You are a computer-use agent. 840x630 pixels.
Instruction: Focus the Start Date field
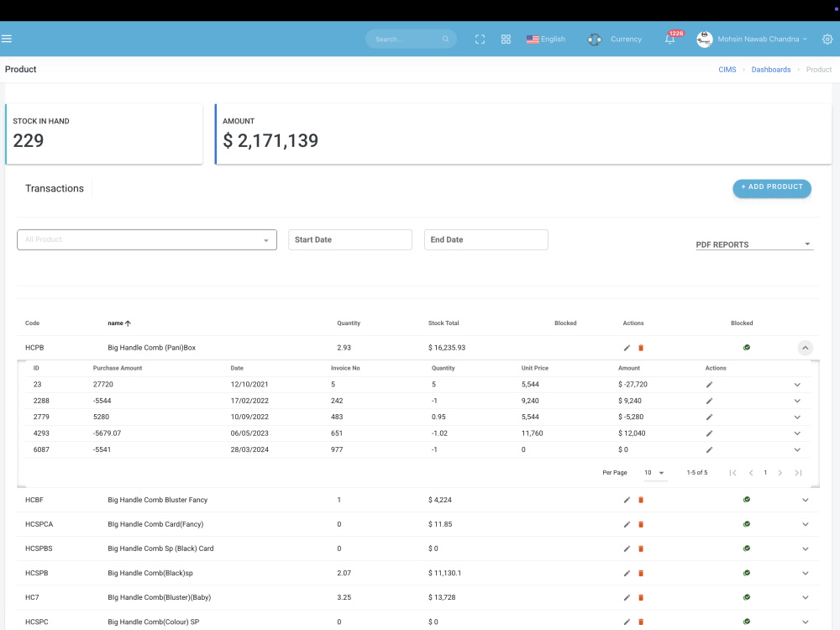[350, 240]
